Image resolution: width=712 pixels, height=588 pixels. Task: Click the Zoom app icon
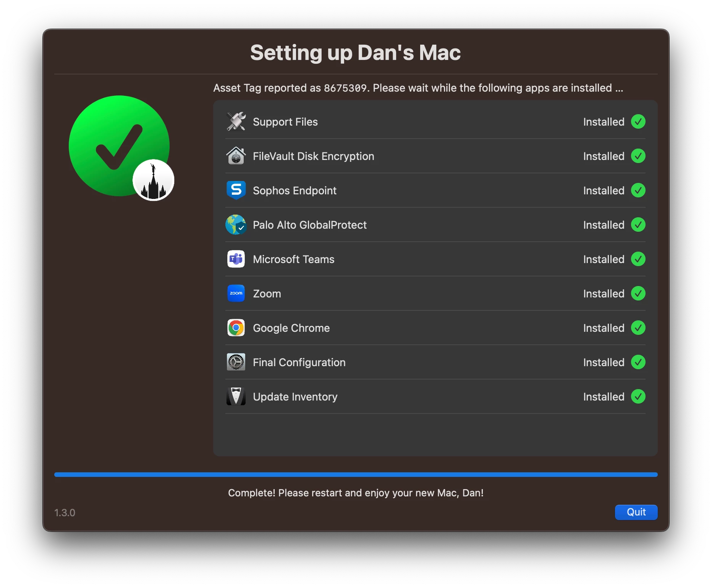(236, 293)
